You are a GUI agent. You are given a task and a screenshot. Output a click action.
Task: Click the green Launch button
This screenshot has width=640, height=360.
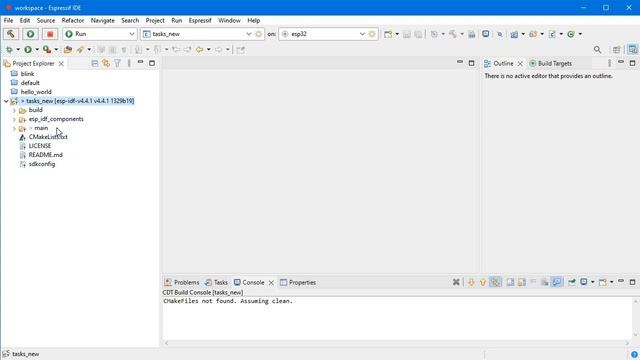point(30,34)
